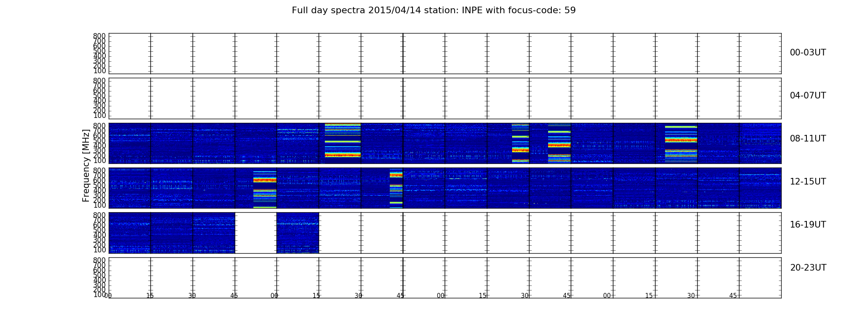868x331 pixels.
Task: Select the "08-11UT" row label
Action: pyautogui.click(x=808, y=139)
